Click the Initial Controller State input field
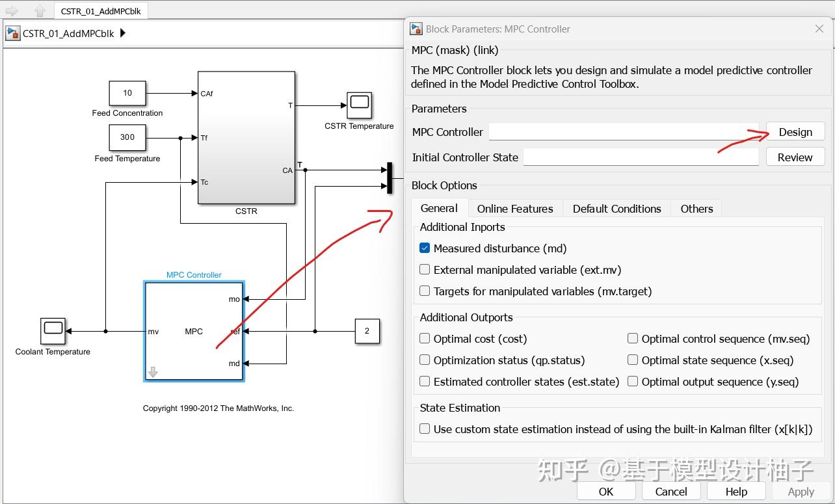The image size is (835, 504). 641,157
